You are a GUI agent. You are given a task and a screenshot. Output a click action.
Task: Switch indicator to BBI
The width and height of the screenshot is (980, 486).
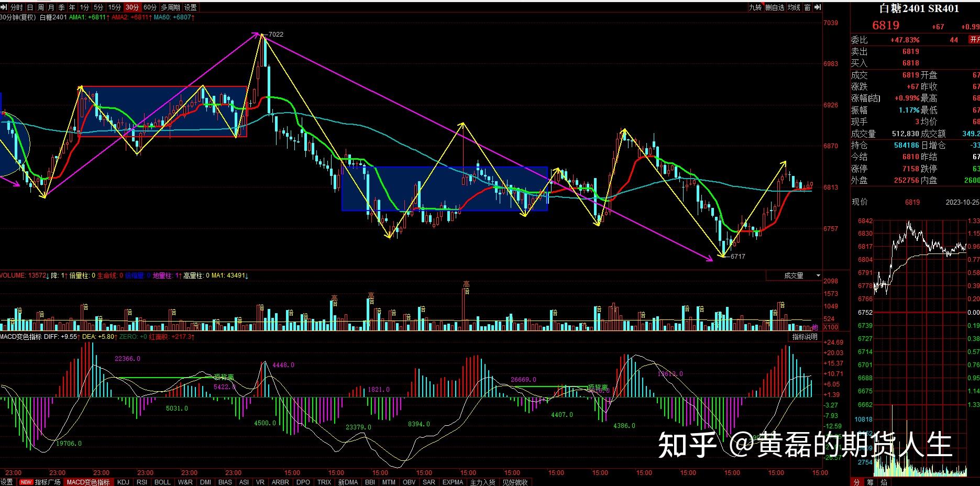370,482
